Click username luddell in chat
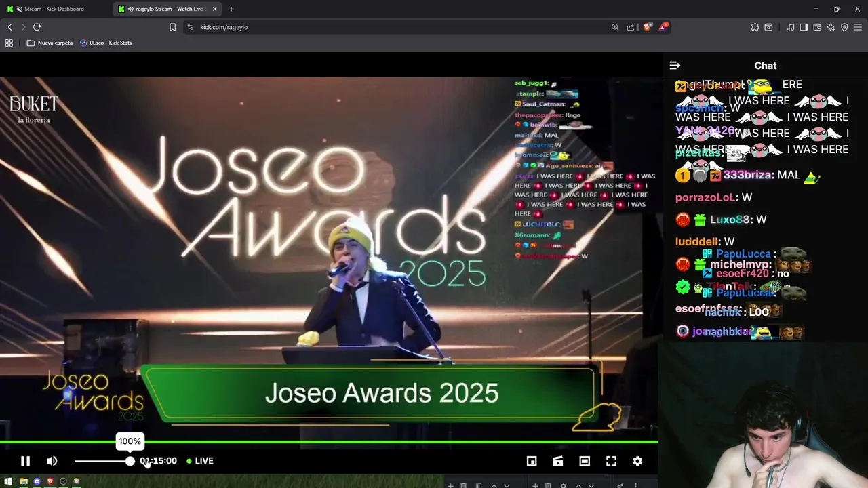Viewport: 868px width, 488px height. (x=697, y=241)
